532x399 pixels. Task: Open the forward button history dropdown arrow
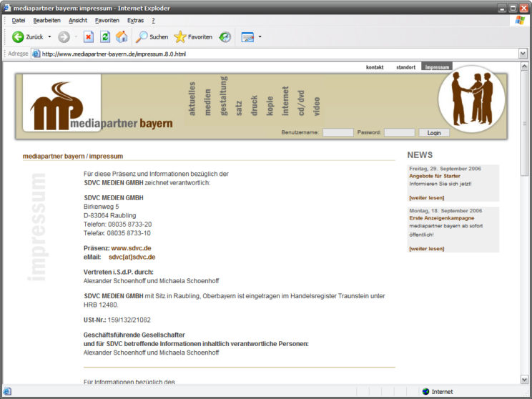[76, 36]
